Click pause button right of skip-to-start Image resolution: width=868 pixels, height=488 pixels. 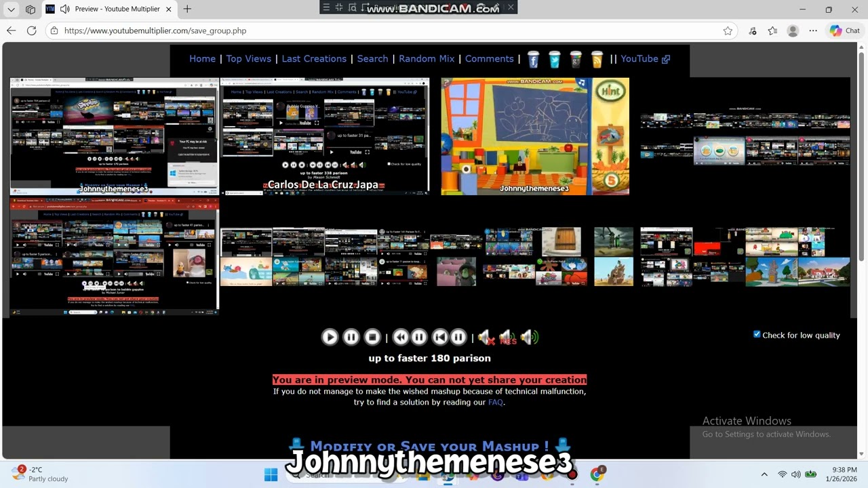pyautogui.click(x=458, y=337)
